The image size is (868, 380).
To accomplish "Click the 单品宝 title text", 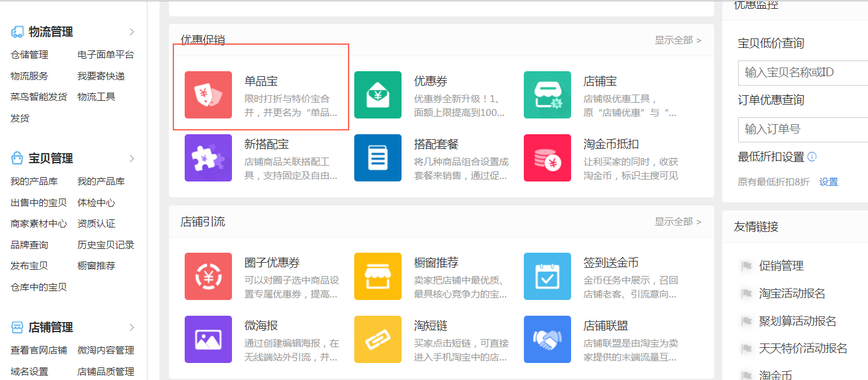I will pyautogui.click(x=261, y=81).
